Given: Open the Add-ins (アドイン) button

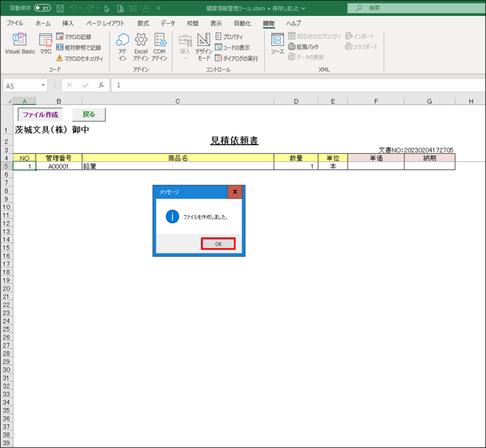Looking at the screenshot, I should [x=122, y=47].
